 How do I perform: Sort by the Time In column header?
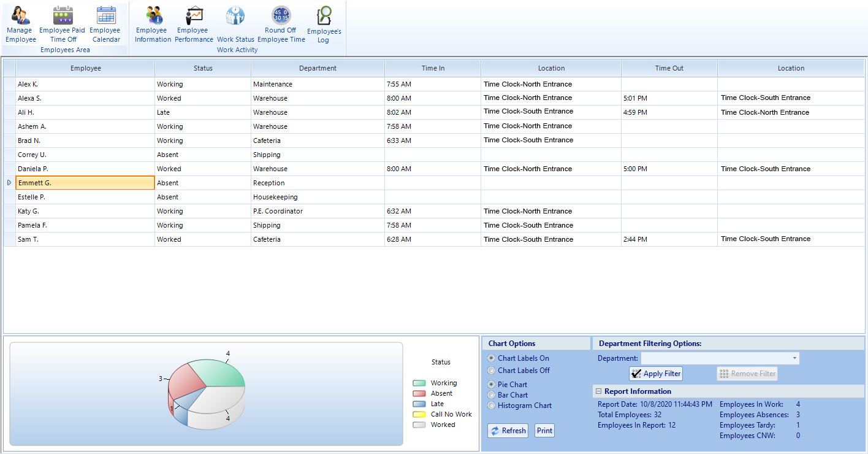[x=433, y=68]
